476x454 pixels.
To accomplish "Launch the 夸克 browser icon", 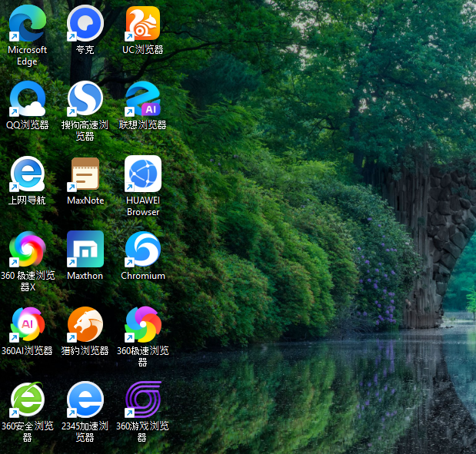I will click(x=85, y=23).
